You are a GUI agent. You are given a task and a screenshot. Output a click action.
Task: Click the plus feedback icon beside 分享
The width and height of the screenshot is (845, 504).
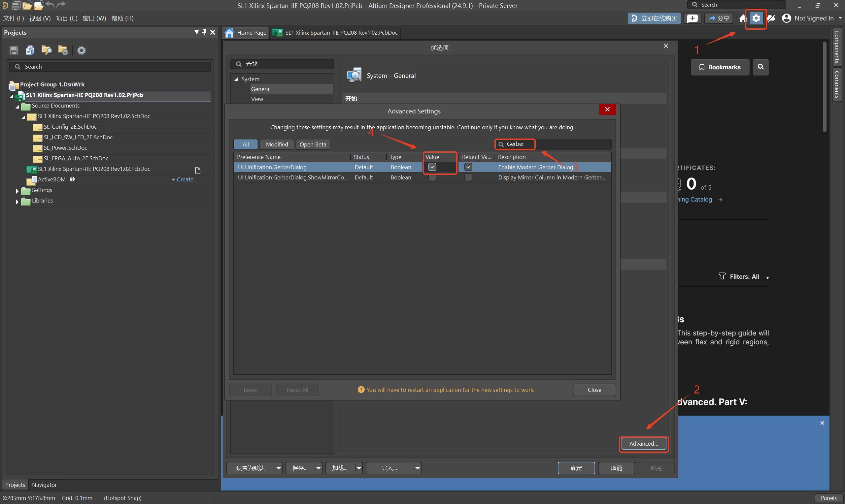click(692, 18)
